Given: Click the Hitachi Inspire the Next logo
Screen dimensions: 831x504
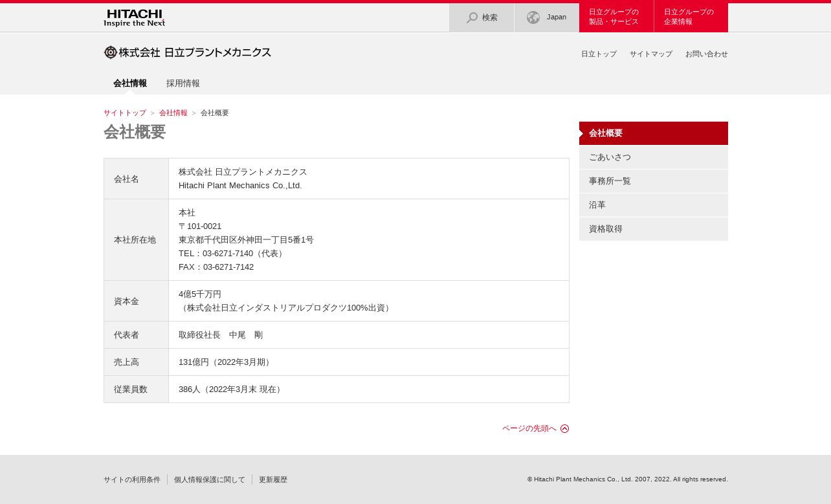Looking at the screenshot, I should click(x=134, y=17).
